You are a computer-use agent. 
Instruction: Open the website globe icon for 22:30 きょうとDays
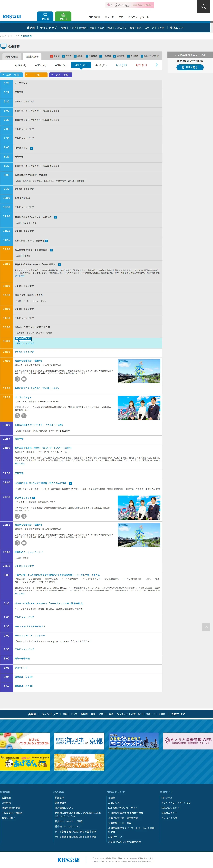17,516
